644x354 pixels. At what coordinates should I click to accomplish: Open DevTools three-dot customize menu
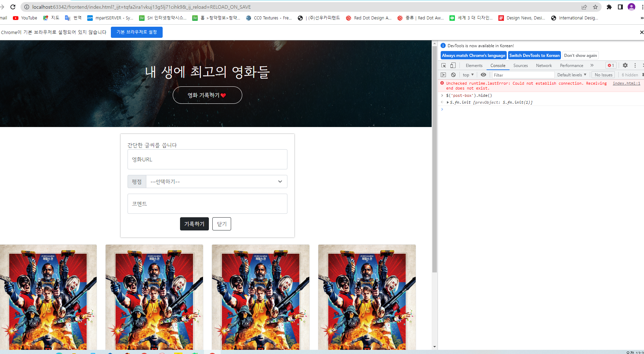(x=635, y=65)
